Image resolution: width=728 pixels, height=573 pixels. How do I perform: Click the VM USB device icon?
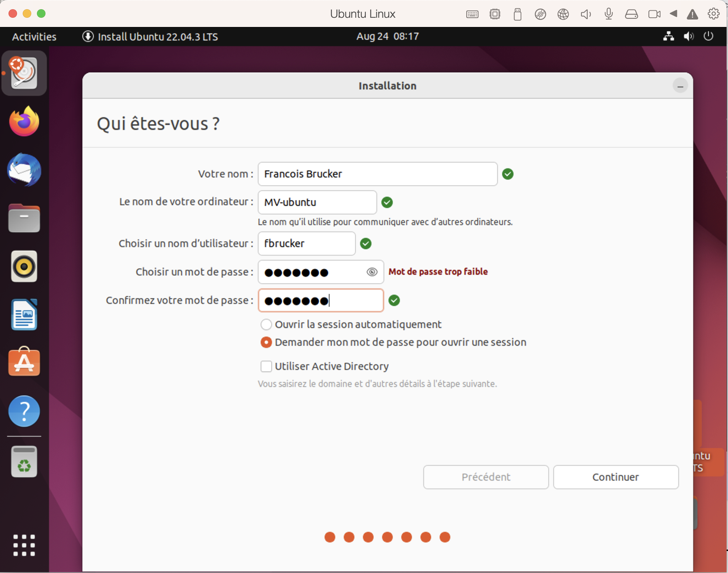click(517, 14)
